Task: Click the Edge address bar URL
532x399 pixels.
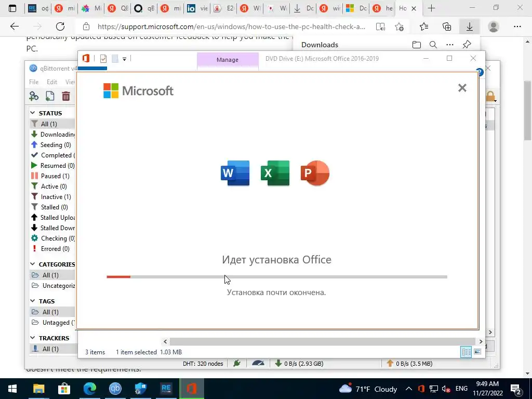Action: coord(231,26)
